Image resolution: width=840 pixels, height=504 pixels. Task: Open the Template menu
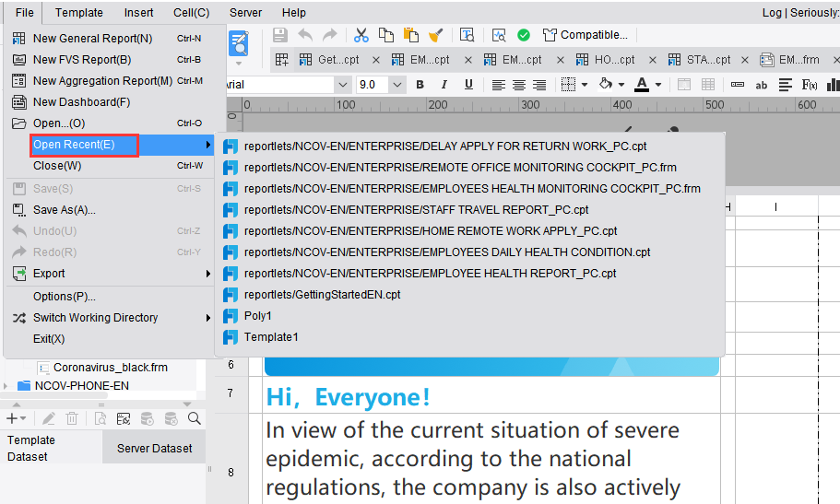click(78, 12)
